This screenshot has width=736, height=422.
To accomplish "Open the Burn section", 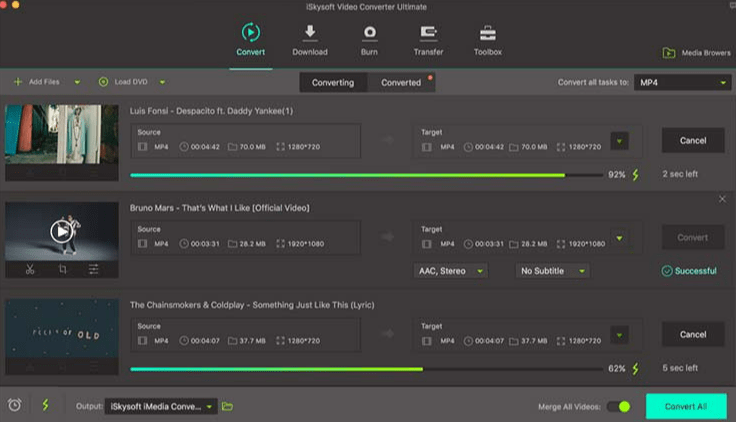I will tap(369, 38).
